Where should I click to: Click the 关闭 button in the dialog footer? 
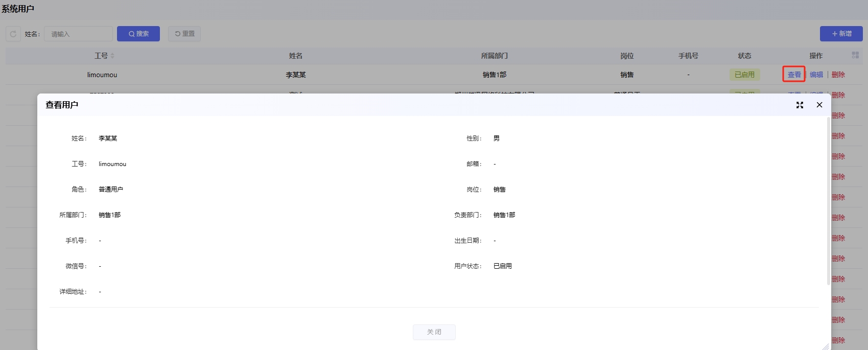(x=434, y=332)
